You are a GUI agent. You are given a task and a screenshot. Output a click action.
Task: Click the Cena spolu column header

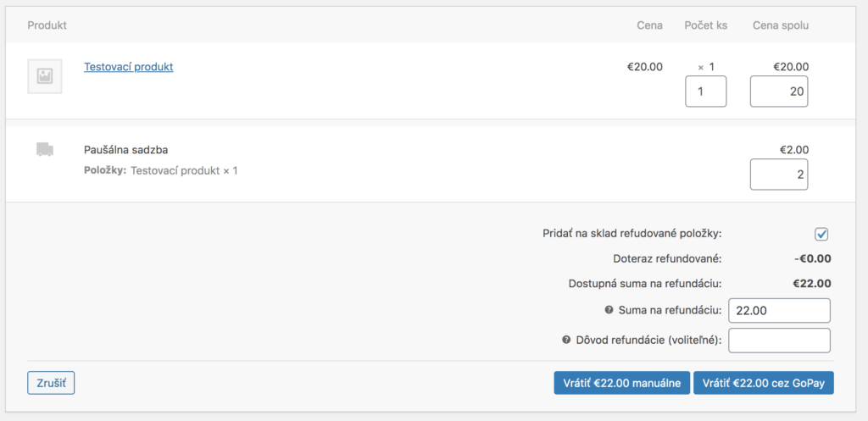[780, 25]
